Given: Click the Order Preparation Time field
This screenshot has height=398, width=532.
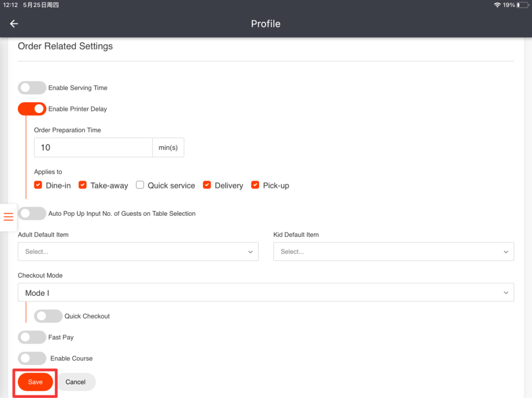Looking at the screenshot, I should click(x=93, y=147).
